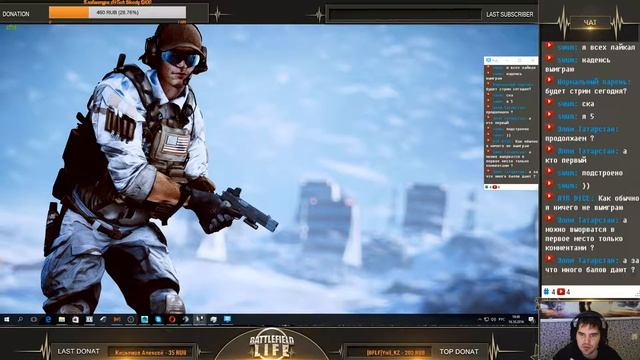Click the LAST DONAT label
The width and height of the screenshot is (640, 360).
tap(78, 351)
